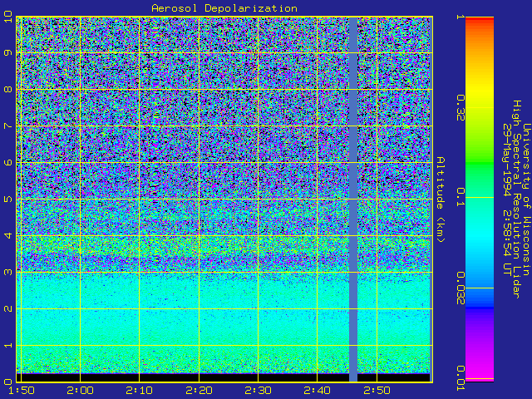532x399 pixels.
Task: Click the altitude tick label 5
Action: coord(7,199)
